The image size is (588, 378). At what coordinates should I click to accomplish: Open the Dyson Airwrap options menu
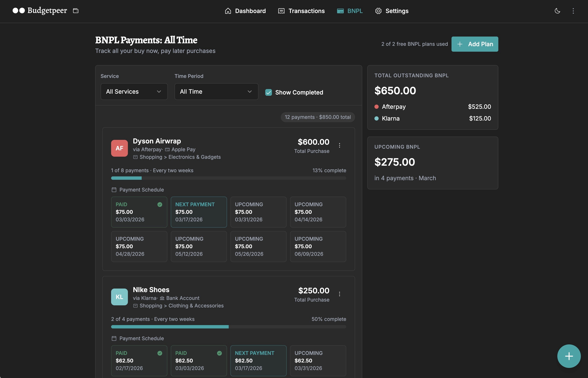(x=340, y=145)
